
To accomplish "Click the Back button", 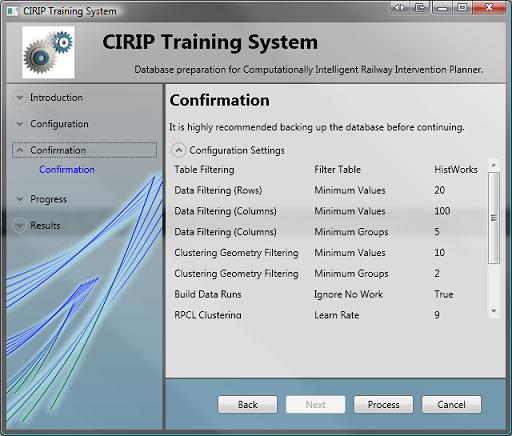I will (x=248, y=405).
